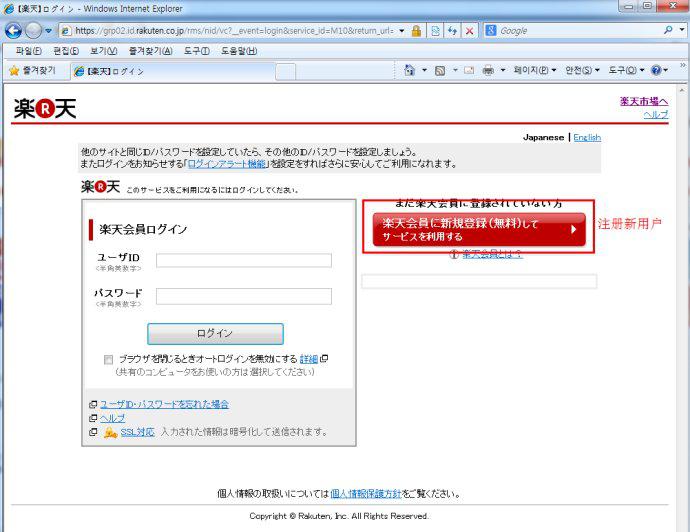Select the 【楽天】ログイン browser tab
Screen dimensions: 690x532
tap(174, 71)
